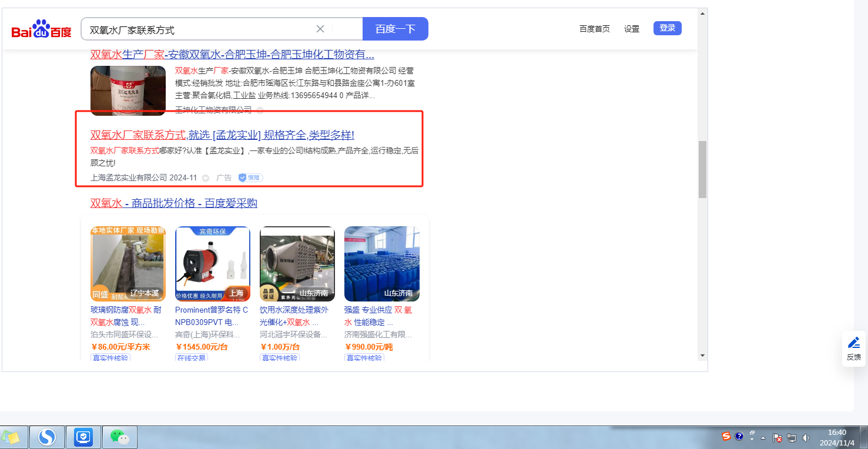Click the ¥86.00元/平方米 price
The width and height of the screenshot is (868, 449).
[x=120, y=347]
